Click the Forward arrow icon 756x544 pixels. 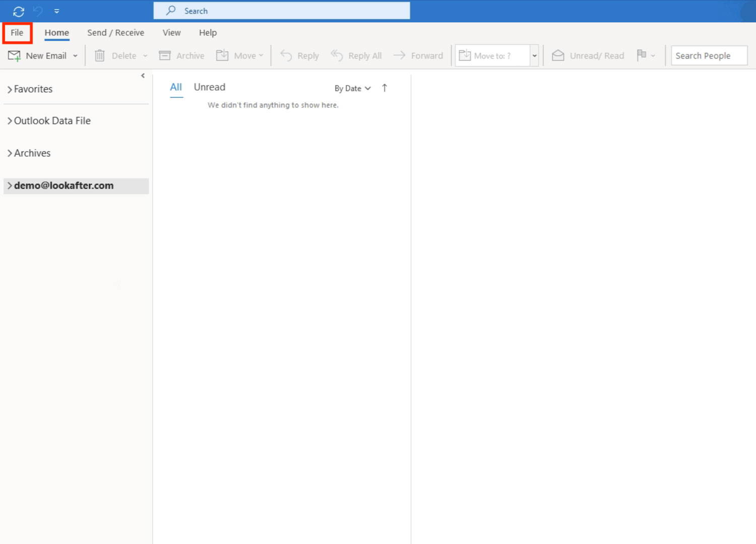pyautogui.click(x=399, y=56)
